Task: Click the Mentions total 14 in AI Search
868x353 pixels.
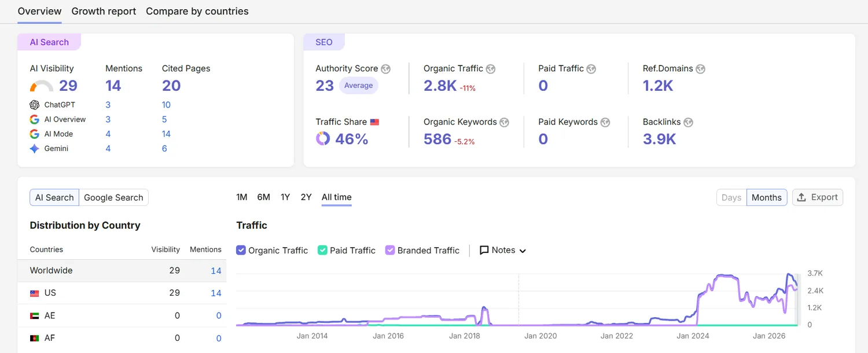Action: coord(113,86)
